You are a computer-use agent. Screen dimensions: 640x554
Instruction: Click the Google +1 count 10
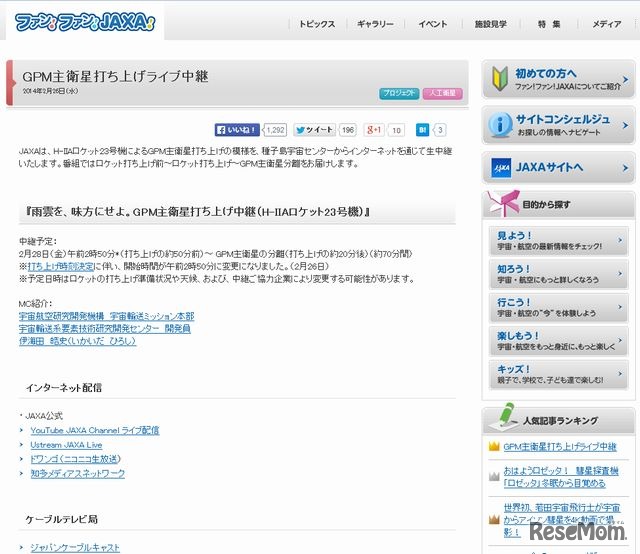[396, 130]
